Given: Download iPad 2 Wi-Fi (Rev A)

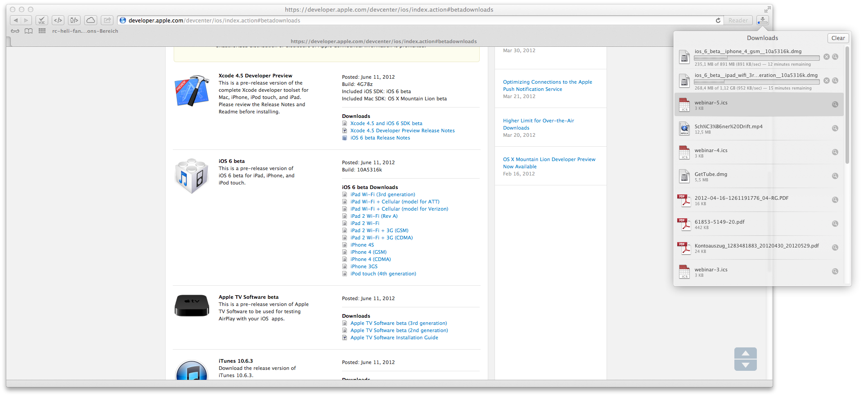Looking at the screenshot, I should point(374,216).
